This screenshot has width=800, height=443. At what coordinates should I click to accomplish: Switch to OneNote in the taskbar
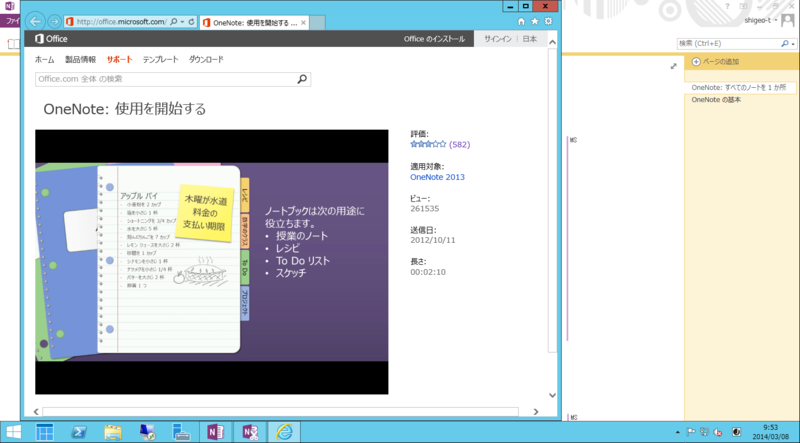pos(216,432)
